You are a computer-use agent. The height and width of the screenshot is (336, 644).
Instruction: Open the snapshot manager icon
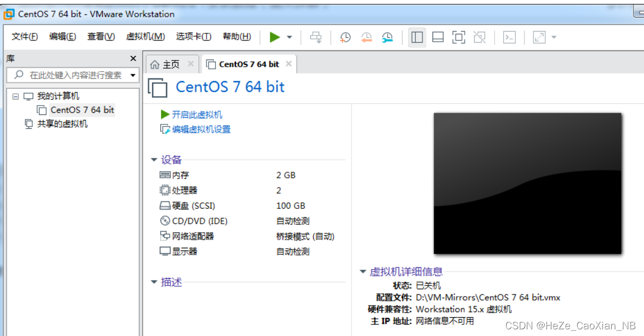[x=387, y=37]
